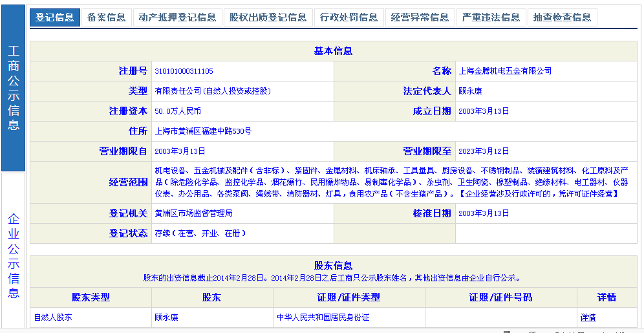This screenshot has width=644, height=333.
Task: Click the 证照/证件号码 column header
Action: 500,297
